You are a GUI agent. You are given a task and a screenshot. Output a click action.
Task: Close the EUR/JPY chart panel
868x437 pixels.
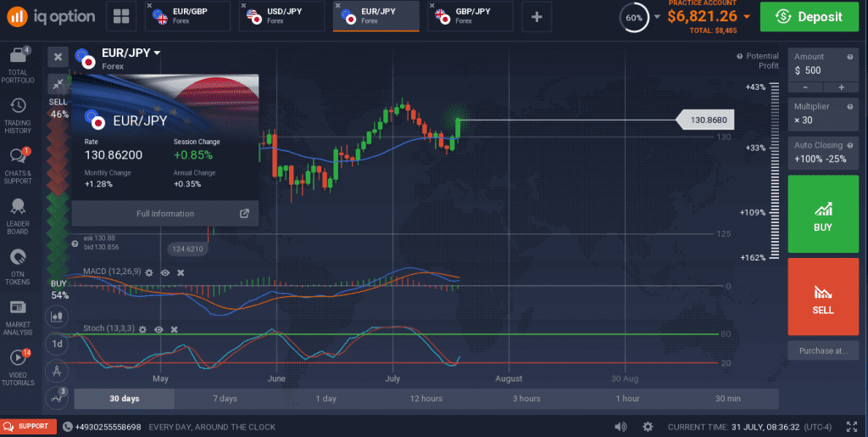point(58,57)
